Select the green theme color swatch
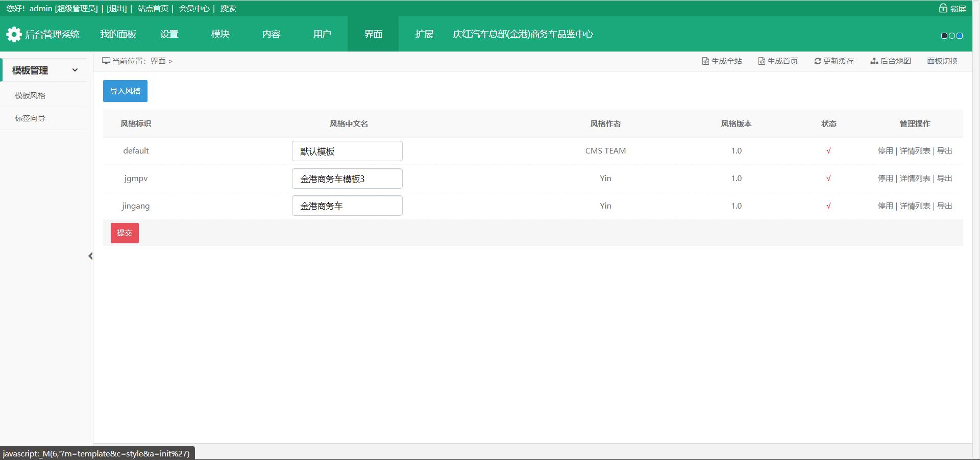 click(x=952, y=36)
